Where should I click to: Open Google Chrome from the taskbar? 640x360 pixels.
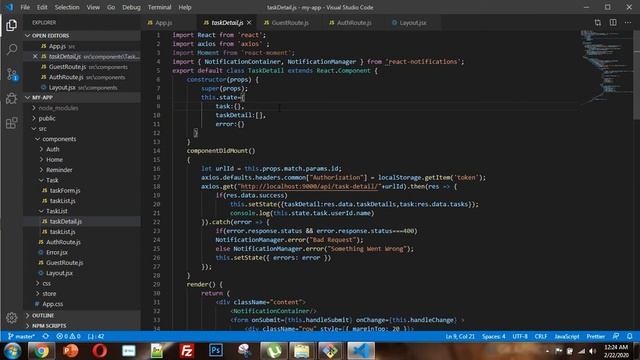(41, 351)
